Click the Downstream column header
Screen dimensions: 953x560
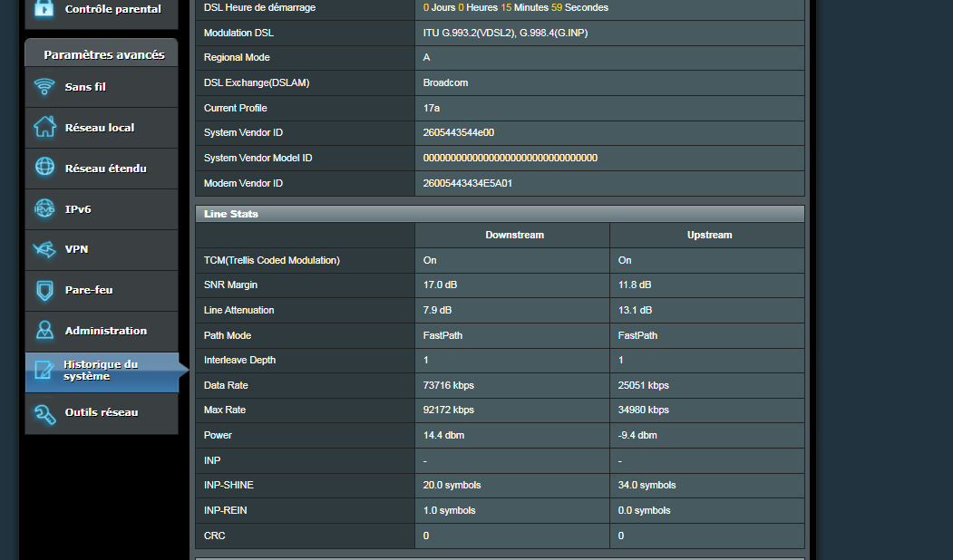tap(514, 235)
